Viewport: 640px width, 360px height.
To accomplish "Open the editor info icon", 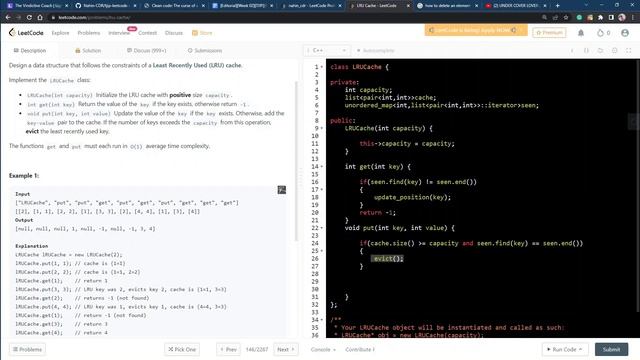I will (572, 51).
